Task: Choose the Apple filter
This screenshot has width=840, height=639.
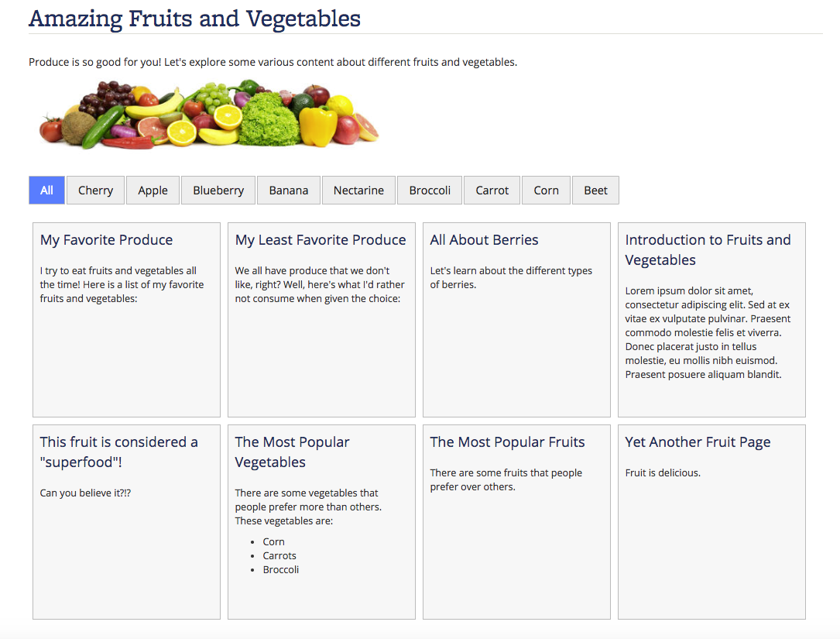Action: pos(153,191)
